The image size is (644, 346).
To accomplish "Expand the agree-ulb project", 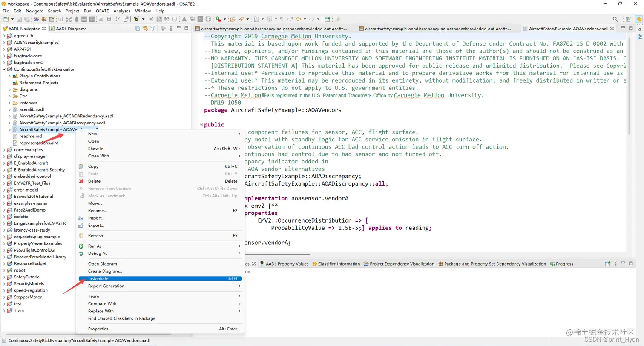I will (x=4, y=36).
